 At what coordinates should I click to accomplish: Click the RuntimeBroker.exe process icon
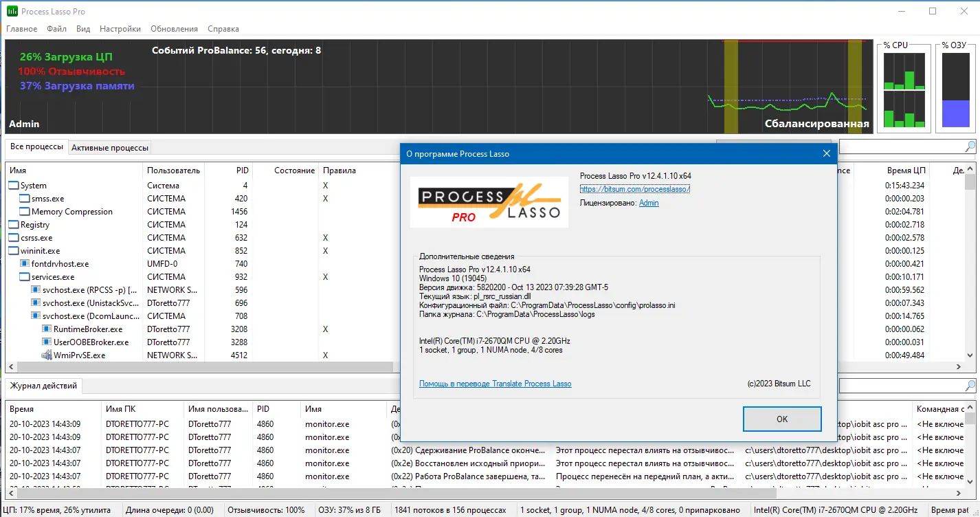(47, 329)
